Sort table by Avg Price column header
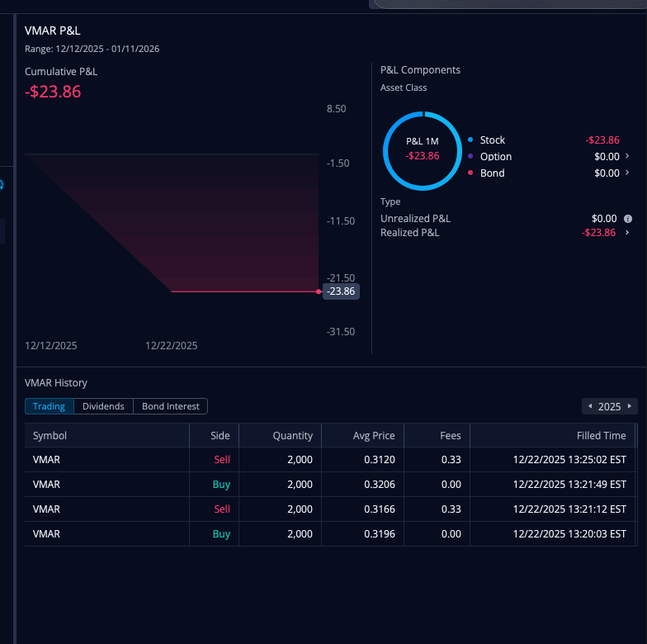The image size is (647, 644). pos(363,436)
